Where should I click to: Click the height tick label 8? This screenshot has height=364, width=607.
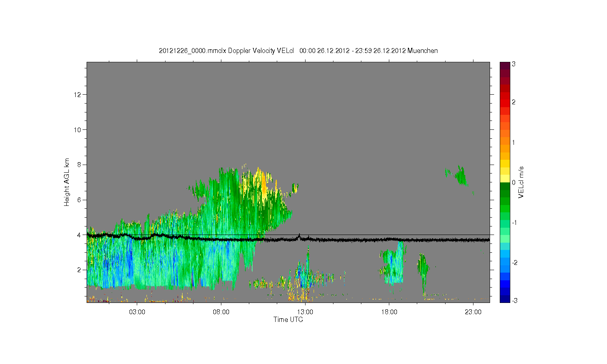tap(79, 165)
